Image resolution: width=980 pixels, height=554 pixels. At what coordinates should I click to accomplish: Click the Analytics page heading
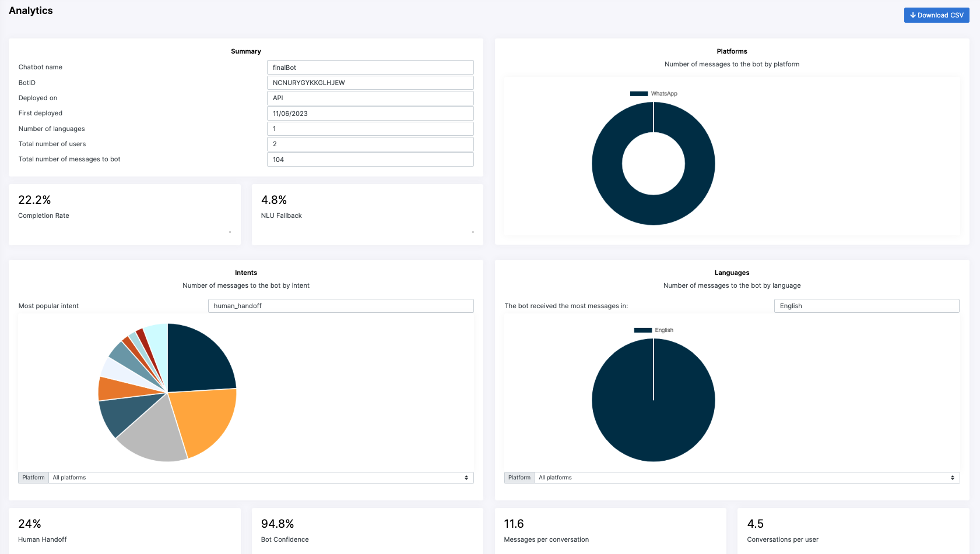click(31, 10)
